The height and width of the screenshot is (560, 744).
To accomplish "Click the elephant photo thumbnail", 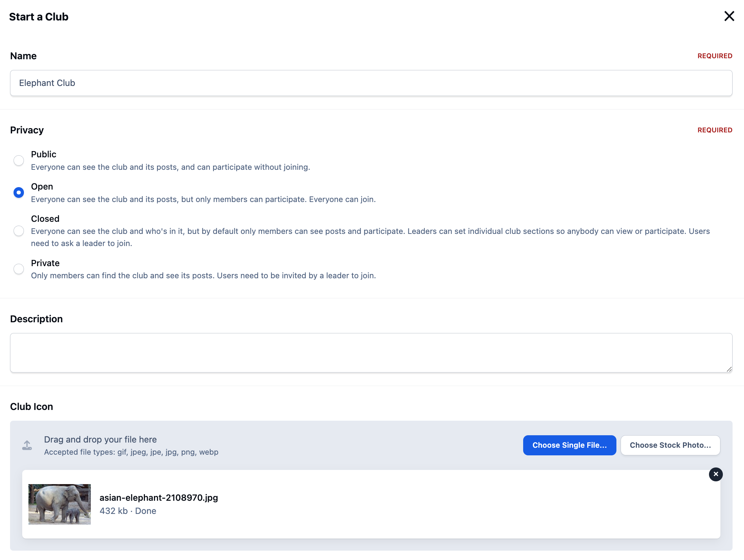I will point(60,504).
